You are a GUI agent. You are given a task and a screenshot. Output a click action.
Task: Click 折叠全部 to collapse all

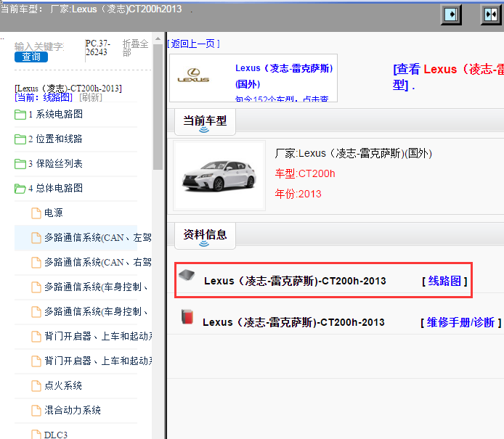[x=135, y=48]
